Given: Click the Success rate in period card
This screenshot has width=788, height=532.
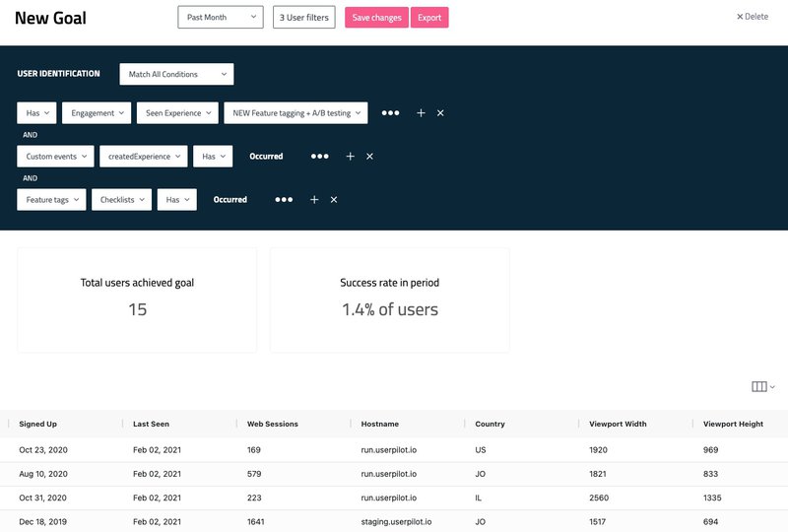Looking at the screenshot, I should pyautogui.click(x=389, y=299).
